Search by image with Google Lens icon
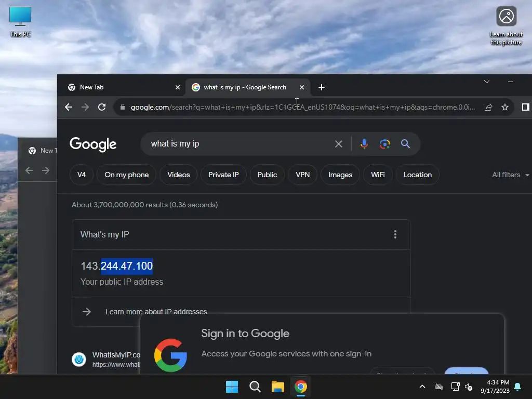 385,144
